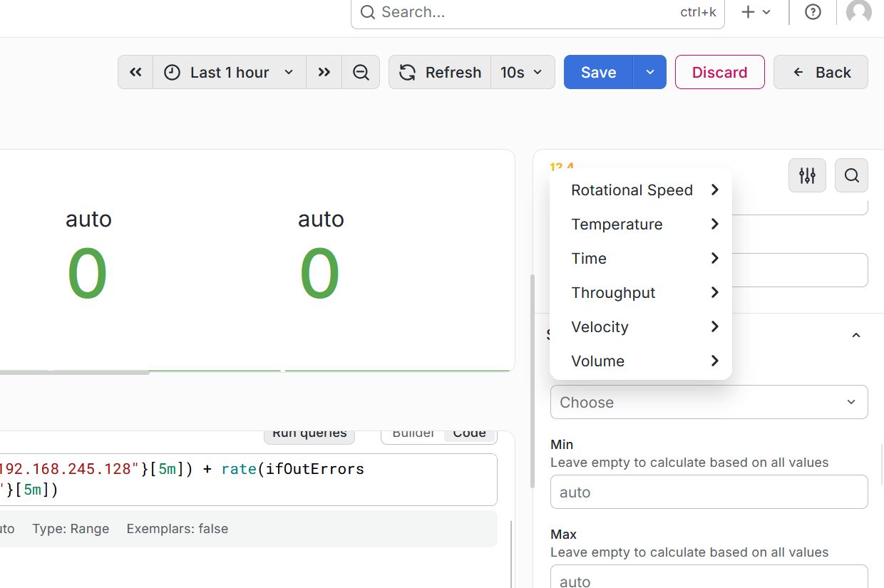The width and height of the screenshot is (884, 588).
Task: Click the 'Type: Range' query option text
Action: point(71,529)
